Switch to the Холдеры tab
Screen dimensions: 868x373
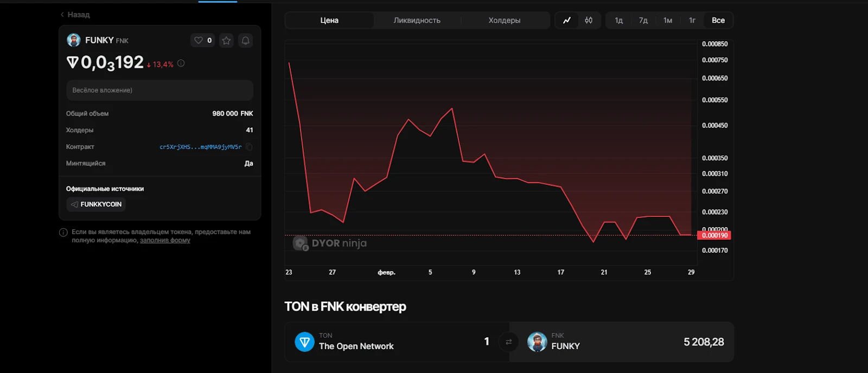coord(505,21)
